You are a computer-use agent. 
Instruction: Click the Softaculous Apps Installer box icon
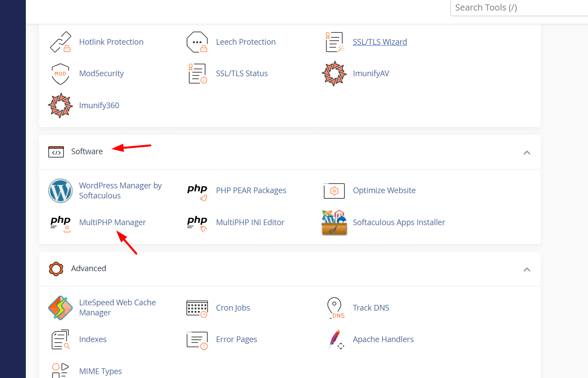[x=334, y=223]
